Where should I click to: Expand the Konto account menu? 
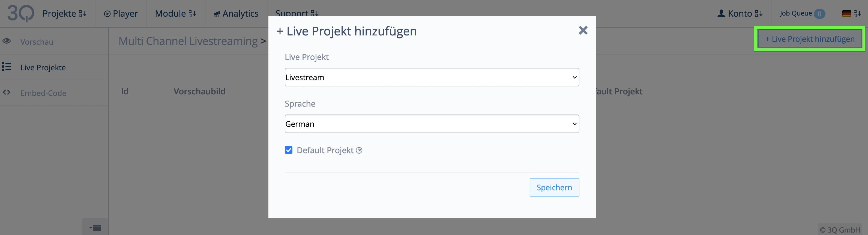(x=740, y=13)
